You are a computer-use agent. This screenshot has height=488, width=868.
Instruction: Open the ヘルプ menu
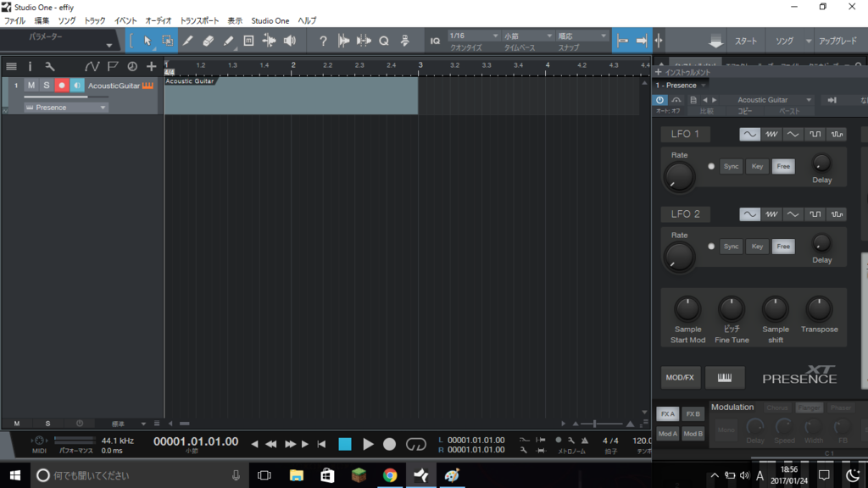pos(307,20)
